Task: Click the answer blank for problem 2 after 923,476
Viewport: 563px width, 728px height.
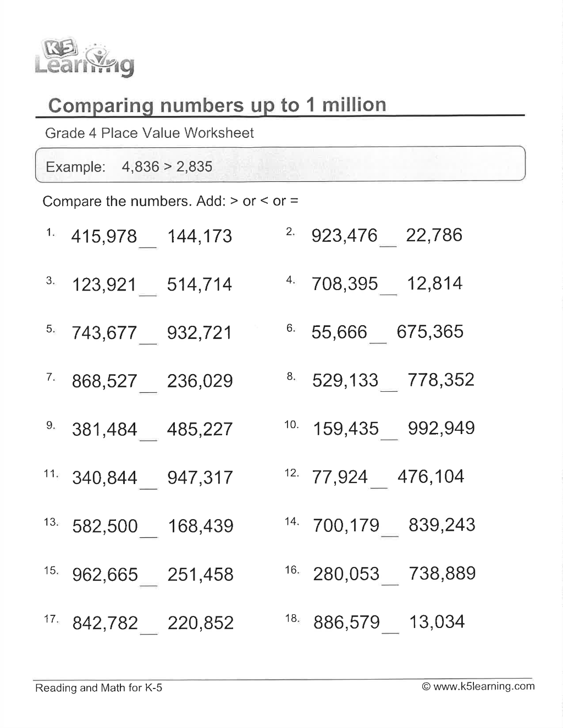Action: click(x=388, y=246)
